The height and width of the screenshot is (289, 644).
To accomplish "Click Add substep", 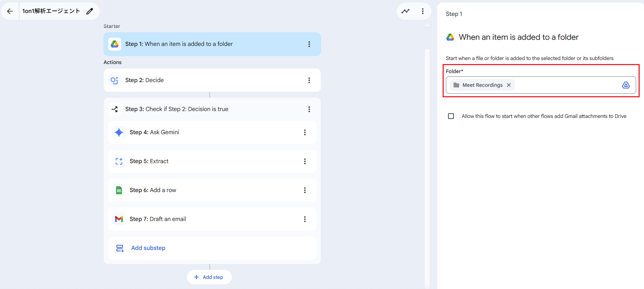I will click(x=148, y=248).
